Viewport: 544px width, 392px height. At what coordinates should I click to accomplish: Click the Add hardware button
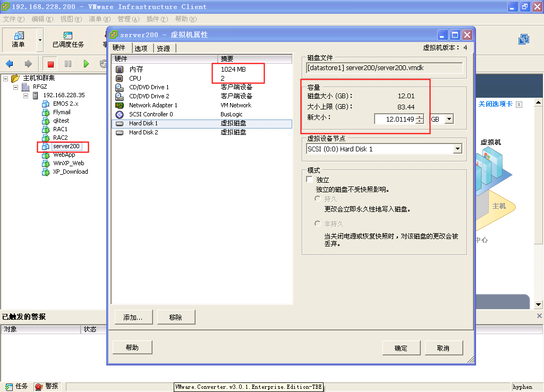133,317
